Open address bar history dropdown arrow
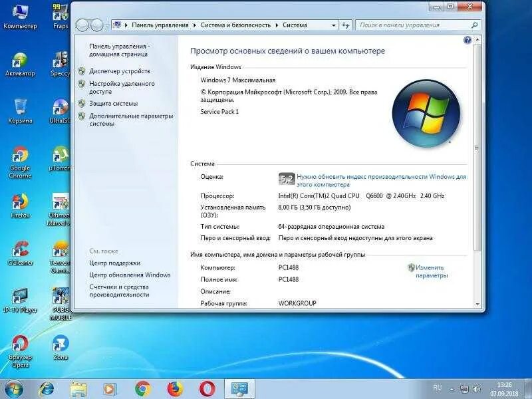532x399 pixels. pyautogui.click(x=334, y=25)
